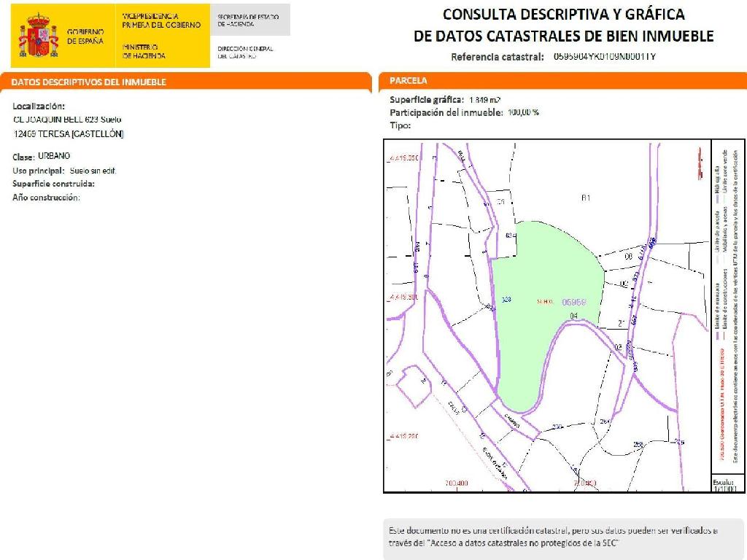Click the 'Acceso a datos catastrales' notice text
Screen dimensions: 747x560
552,537
